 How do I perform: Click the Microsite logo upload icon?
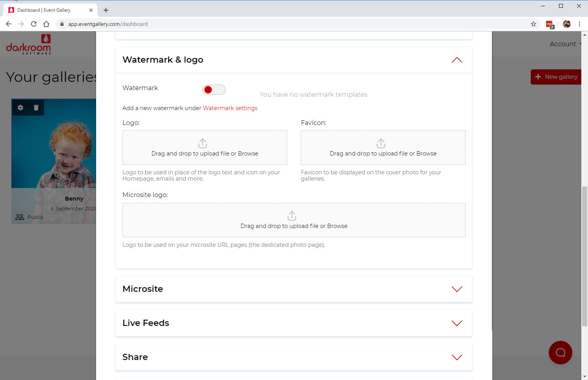[292, 216]
